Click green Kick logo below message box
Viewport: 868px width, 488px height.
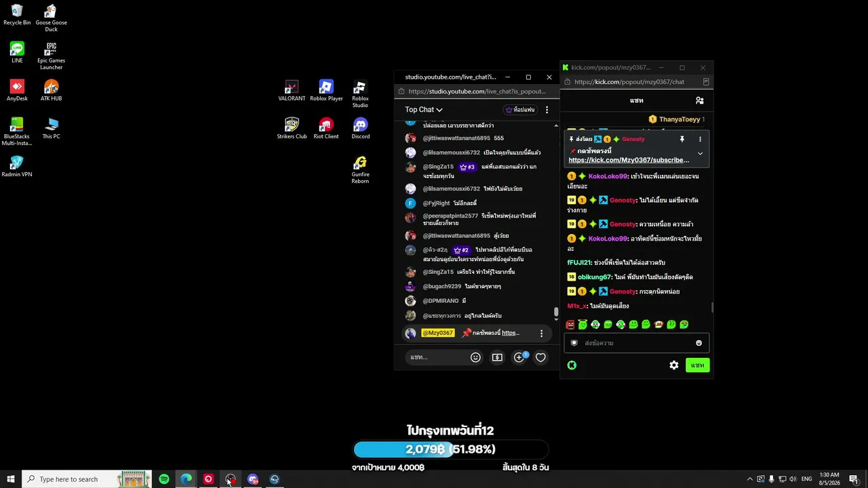(x=572, y=365)
